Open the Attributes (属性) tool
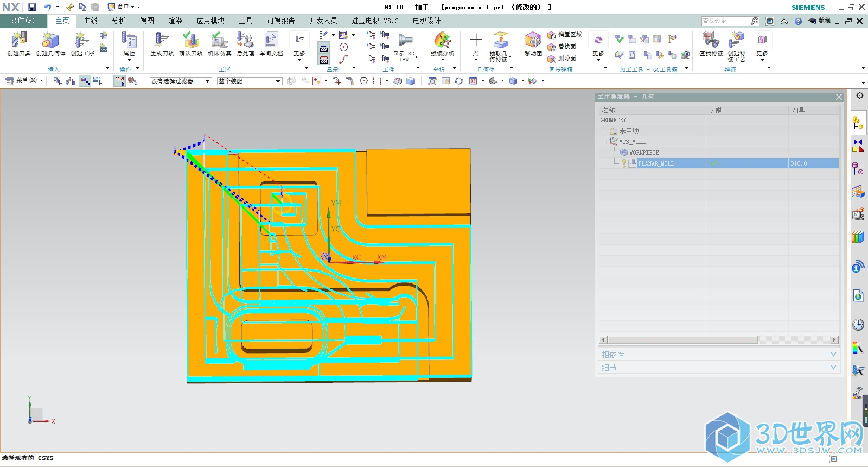This screenshot has height=467, width=868. coord(129,46)
